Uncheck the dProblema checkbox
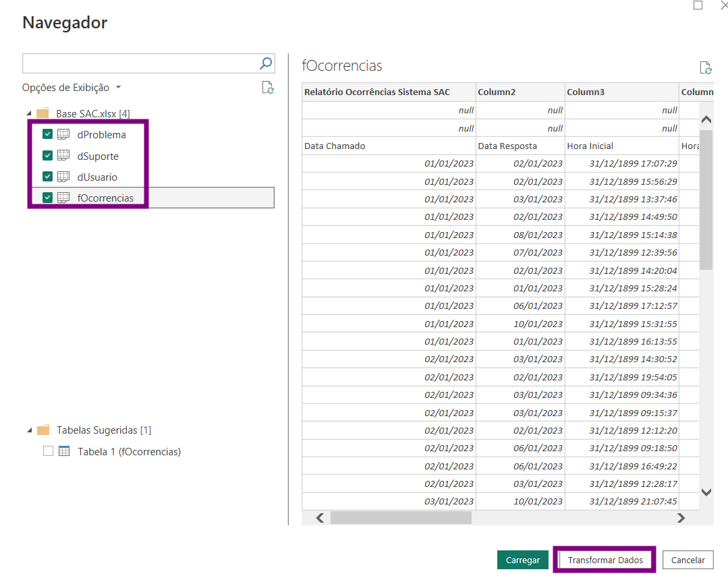This screenshot has height=578, width=728. pyautogui.click(x=47, y=134)
